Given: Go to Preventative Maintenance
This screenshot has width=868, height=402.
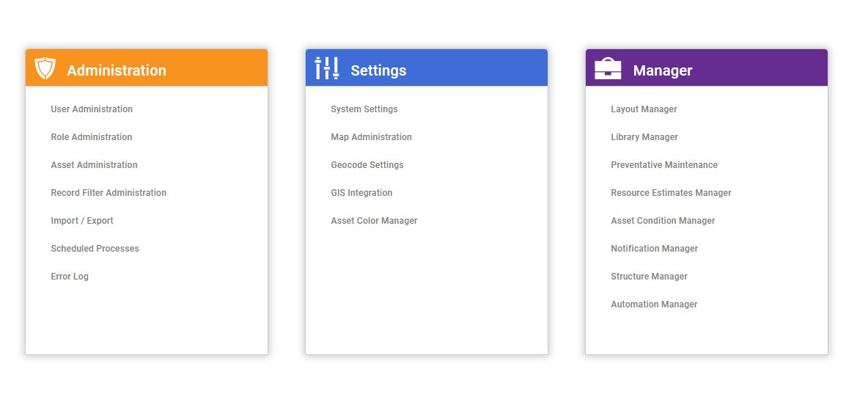Looking at the screenshot, I should click(664, 164).
